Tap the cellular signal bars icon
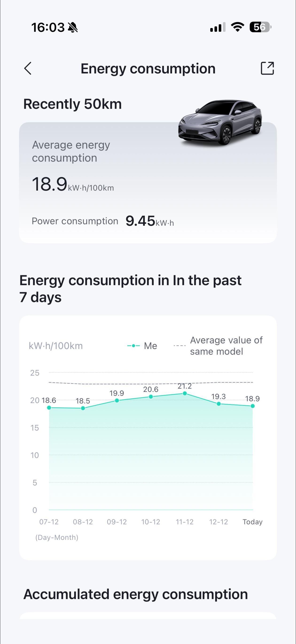This screenshot has width=296, height=644. (218, 27)
